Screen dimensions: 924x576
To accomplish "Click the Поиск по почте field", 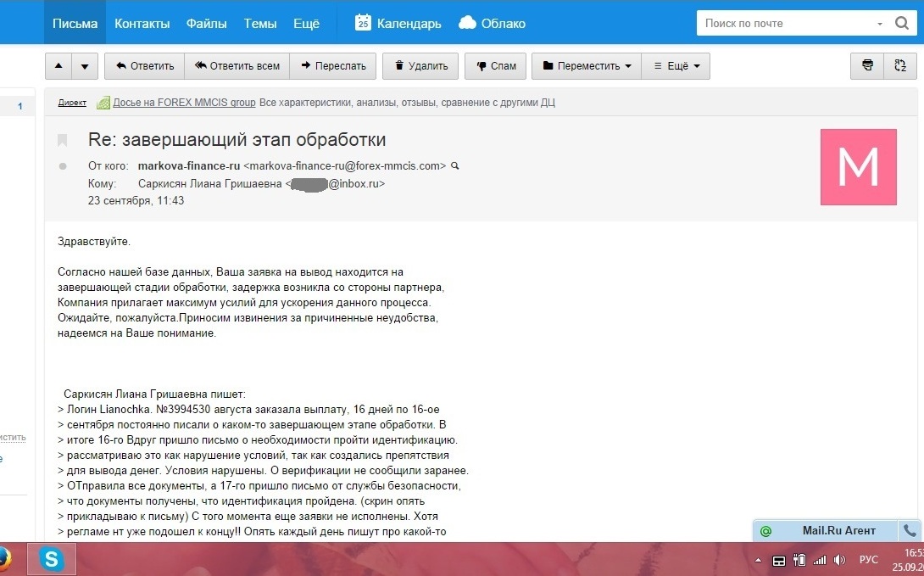I will (785, 24).
